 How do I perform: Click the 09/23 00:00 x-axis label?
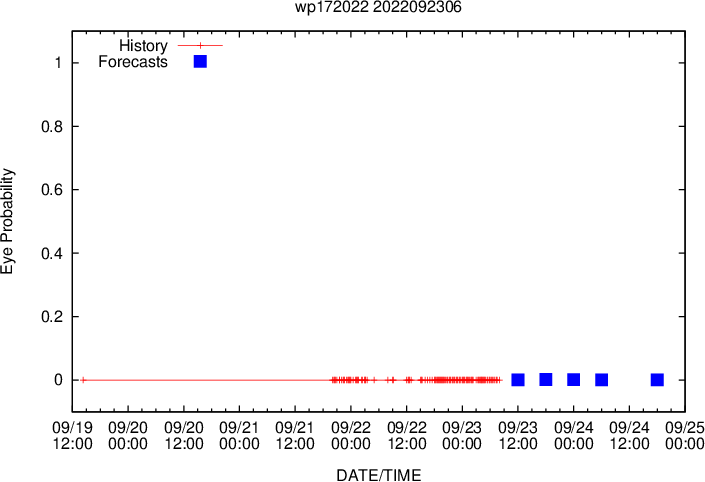(462, 435)
